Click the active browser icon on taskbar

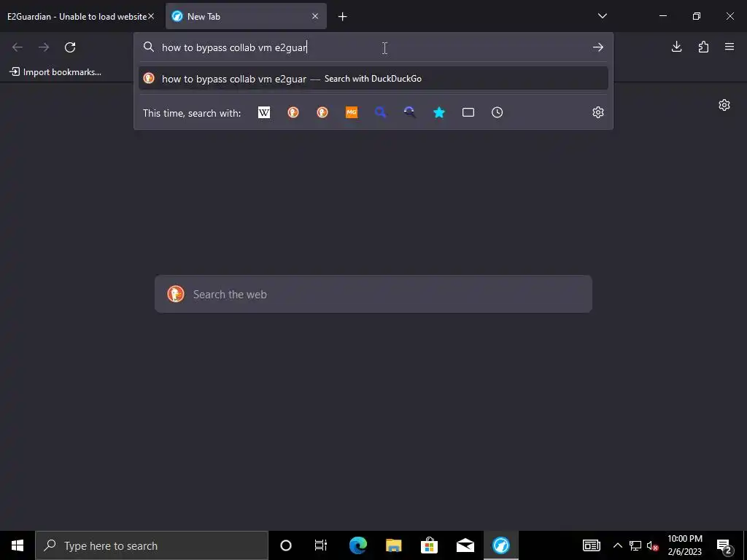pyautogui.click(x=500, y=545)
